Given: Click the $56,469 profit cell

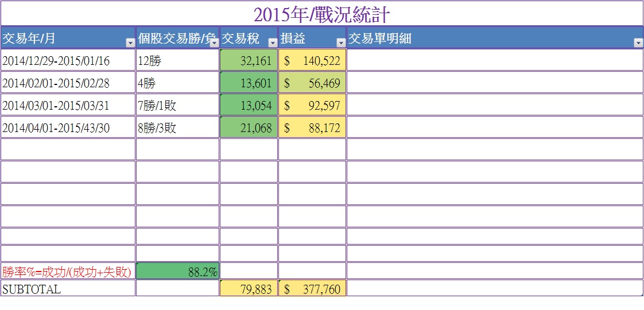Looking at the screenshot, I should [313, 82].
